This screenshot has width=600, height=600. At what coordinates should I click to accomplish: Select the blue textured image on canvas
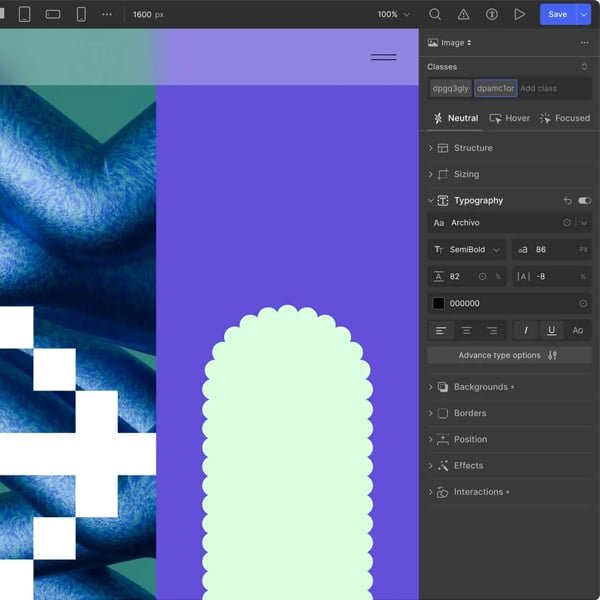click(78, 230)
